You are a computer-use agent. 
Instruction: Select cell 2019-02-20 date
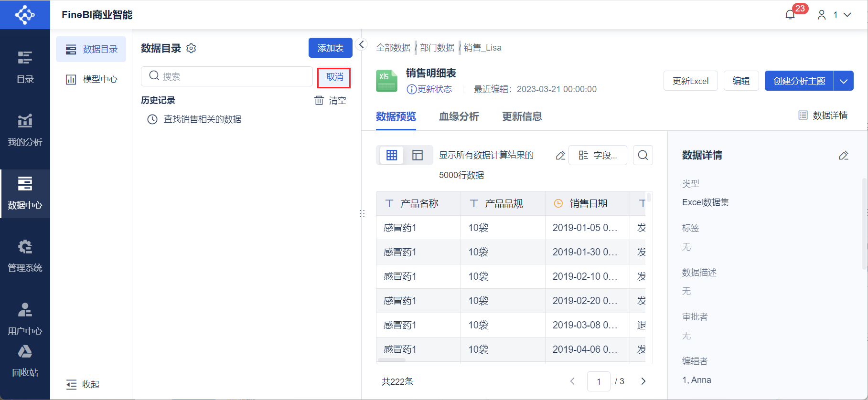coord(588,301)
